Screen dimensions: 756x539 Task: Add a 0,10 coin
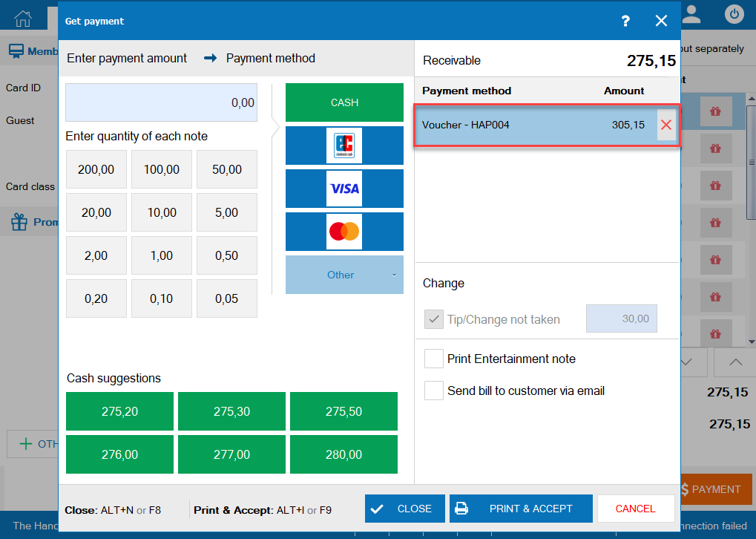pyautogui.click(x=162, y=298)
